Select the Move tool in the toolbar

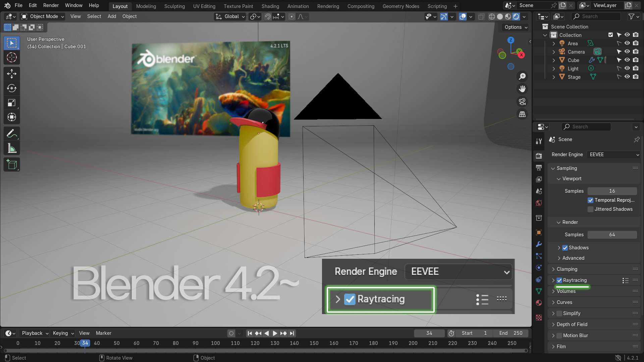coord(12,74)
